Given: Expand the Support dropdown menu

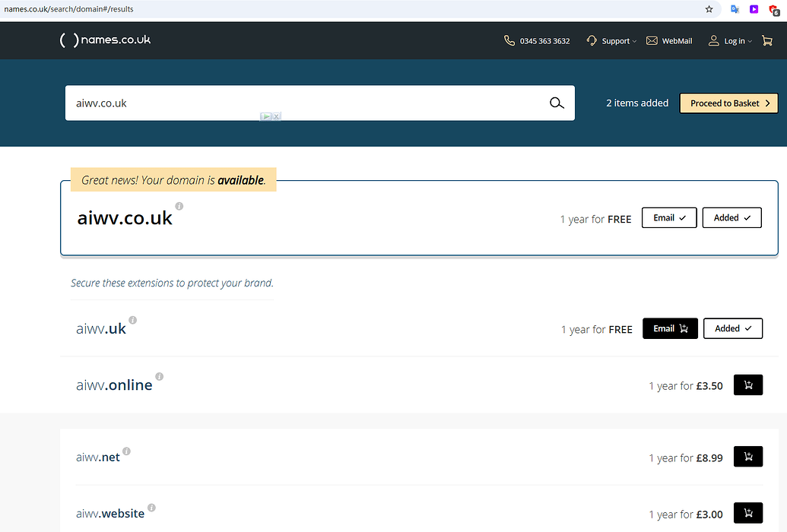Looking at the screenshot, I should (611, 41).
